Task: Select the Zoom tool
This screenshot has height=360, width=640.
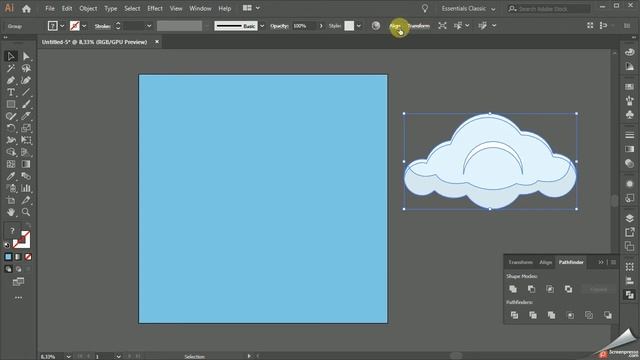Action: 26,212
